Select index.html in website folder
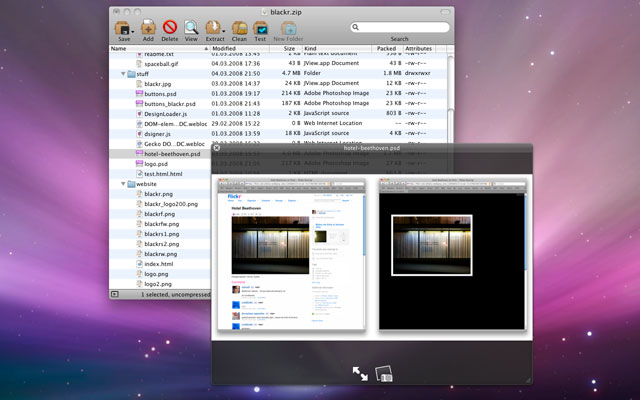The width and height of the screenshot is (640, 400). 158,263
